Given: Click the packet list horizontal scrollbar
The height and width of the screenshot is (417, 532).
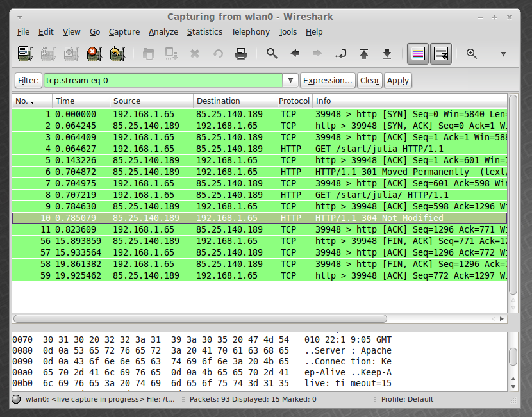Looking at the screenshot, I should [x=200, y=319].
